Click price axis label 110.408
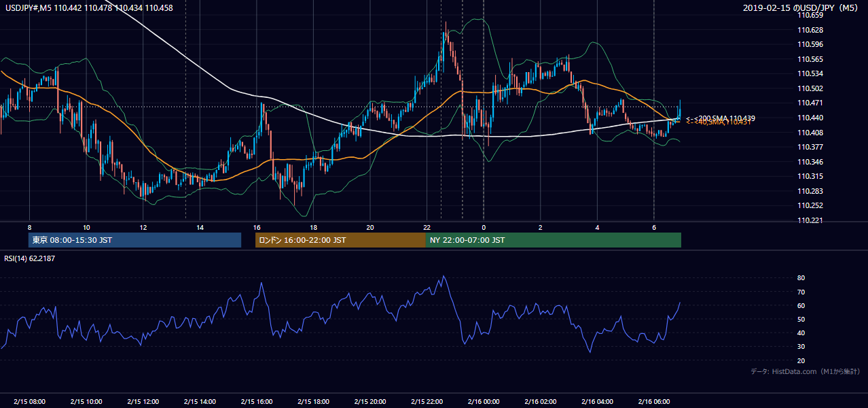The width and height of the screenshot is (868, 408). 812,133
